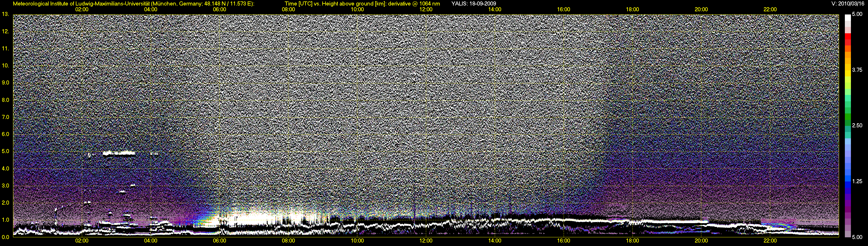The height and width of the screenshot is (246, 868).
Task: Click the '8.0' height axis label
Action: pos(5,100)
